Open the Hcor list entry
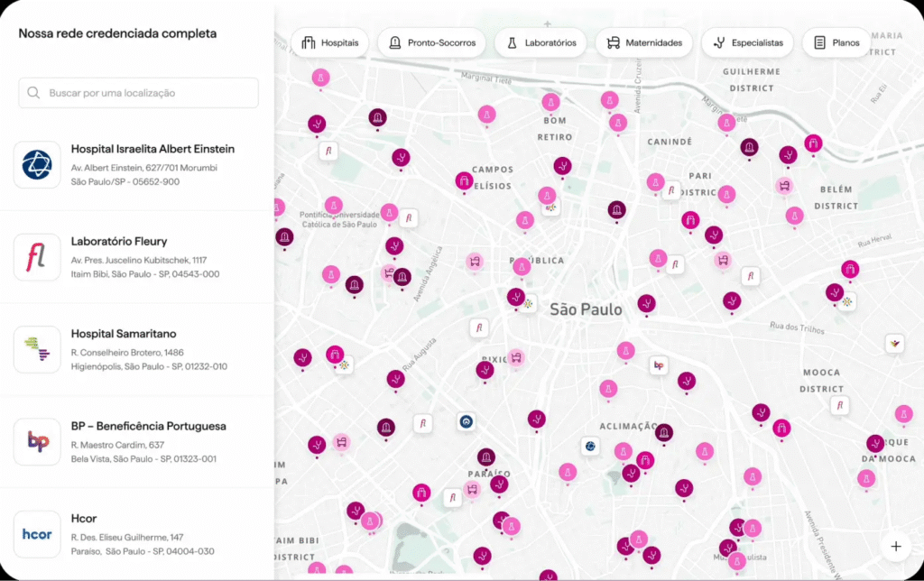Screen dimensions: 924x581 click(x=137, y=534)
